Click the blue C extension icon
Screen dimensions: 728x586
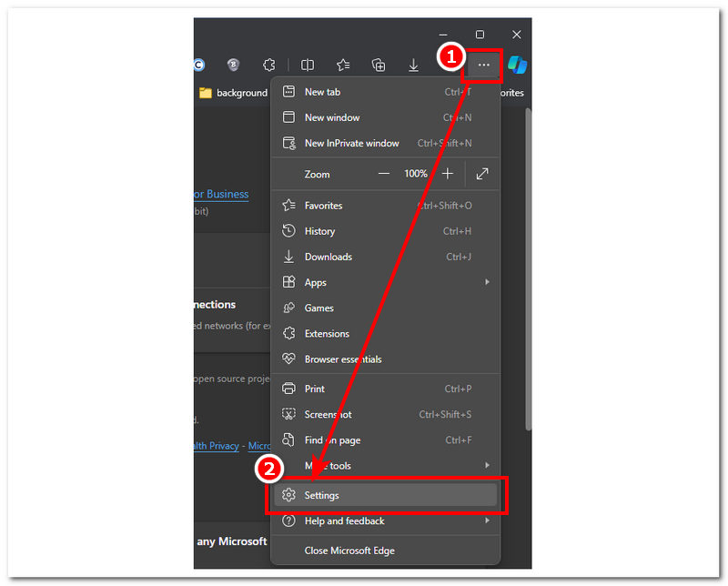[199, 65]
